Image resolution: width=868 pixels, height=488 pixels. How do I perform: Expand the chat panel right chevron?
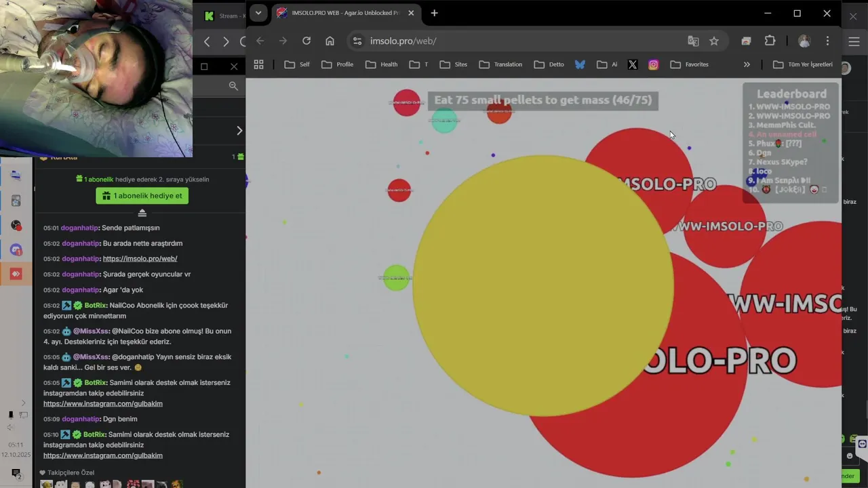[239, 130]
